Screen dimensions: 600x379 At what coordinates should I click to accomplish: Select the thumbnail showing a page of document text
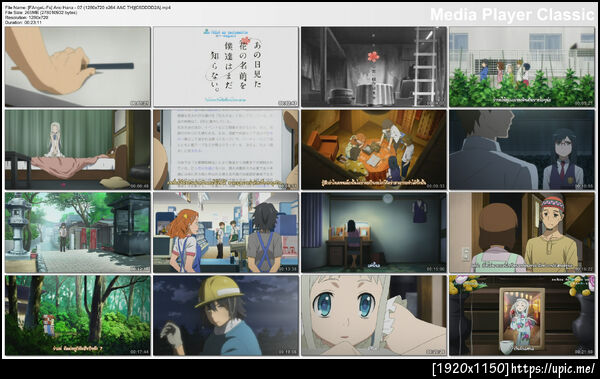(x=226, y=150)
